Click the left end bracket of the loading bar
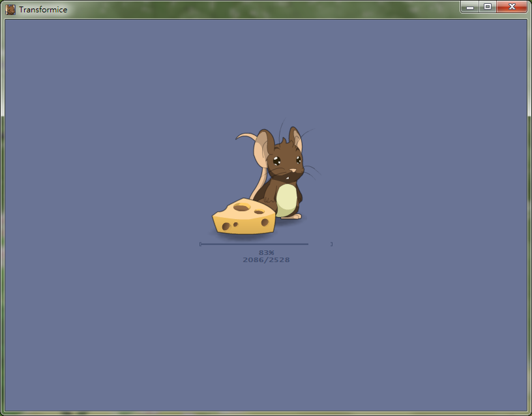Image resolution: width=532 pixels, height=416 pixels. (x=200, y=244)
